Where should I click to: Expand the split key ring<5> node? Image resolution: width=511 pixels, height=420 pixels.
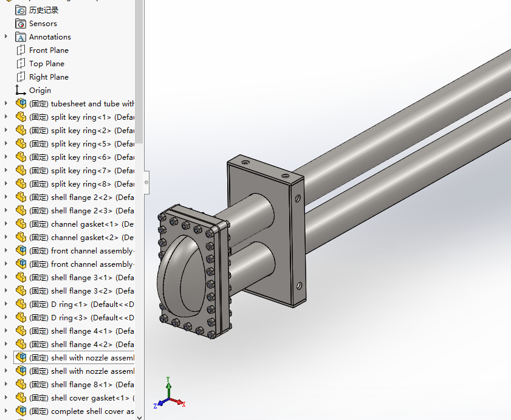click(x=6, y=143)
